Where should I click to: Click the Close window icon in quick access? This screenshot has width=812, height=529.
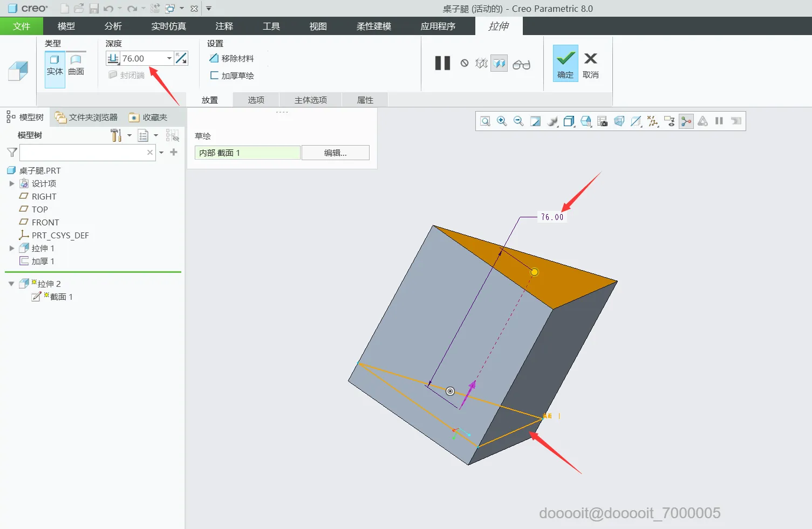pos(194,9)
